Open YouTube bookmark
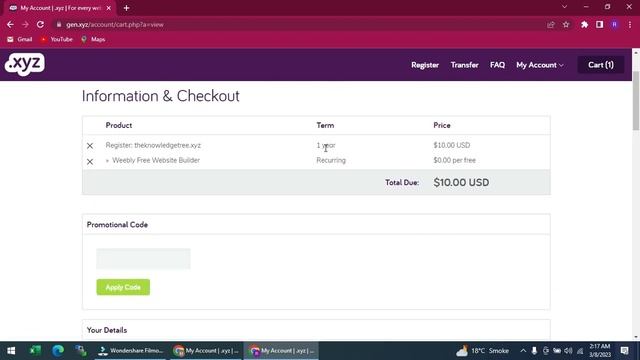640x360 pixels. pos(56,39)
